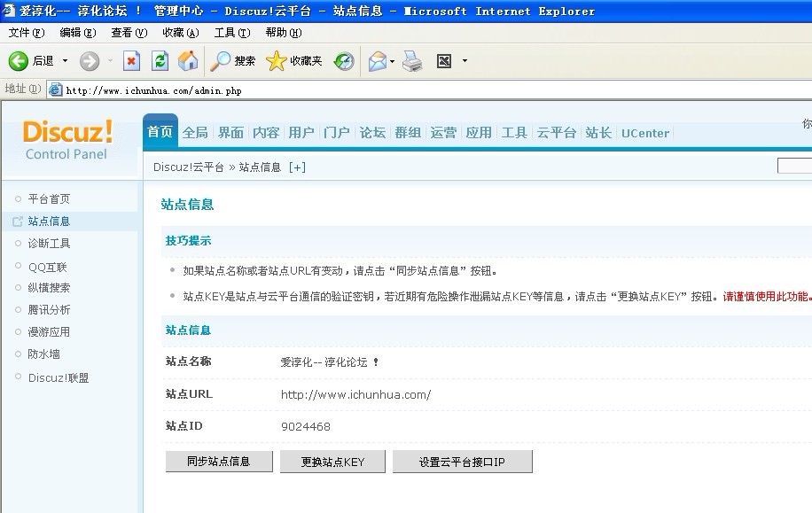Viewport: 812px width, 513px height.
Task: Switch to the UCenter tab
Action: tap(645, 133)
